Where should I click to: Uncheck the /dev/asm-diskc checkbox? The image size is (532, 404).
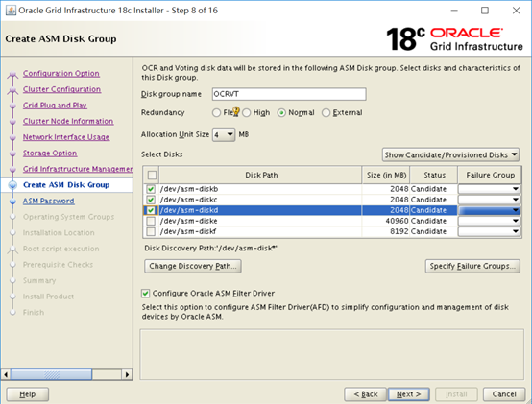(x=151, y=200)
